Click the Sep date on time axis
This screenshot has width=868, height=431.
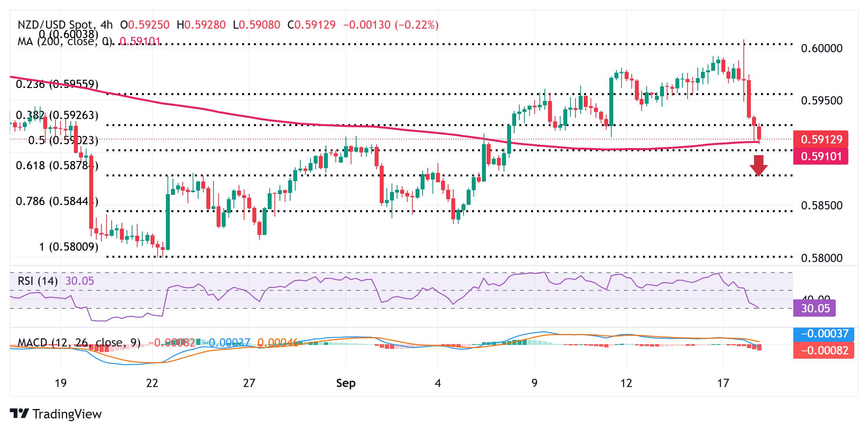(346, 383)
